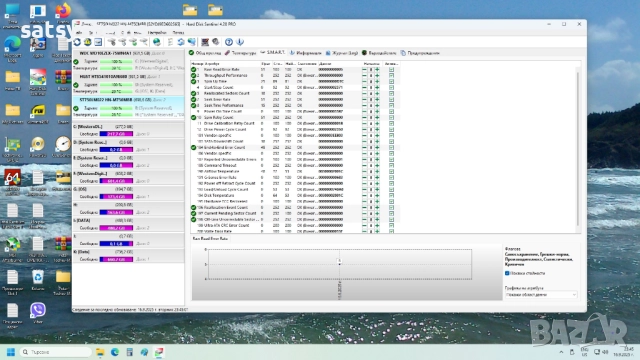
Task: Open the Помощ menu
Action: coord(178,33)
